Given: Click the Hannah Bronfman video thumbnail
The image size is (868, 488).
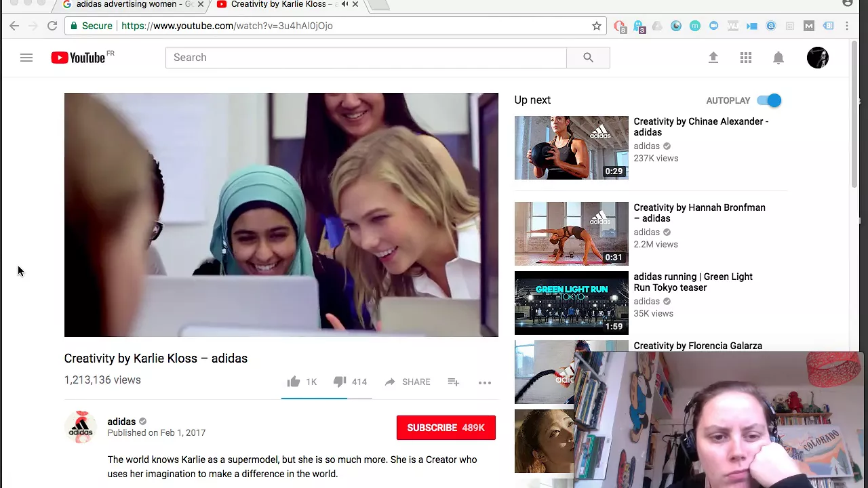Looking at the screenshot, I should tap(572, 234).
